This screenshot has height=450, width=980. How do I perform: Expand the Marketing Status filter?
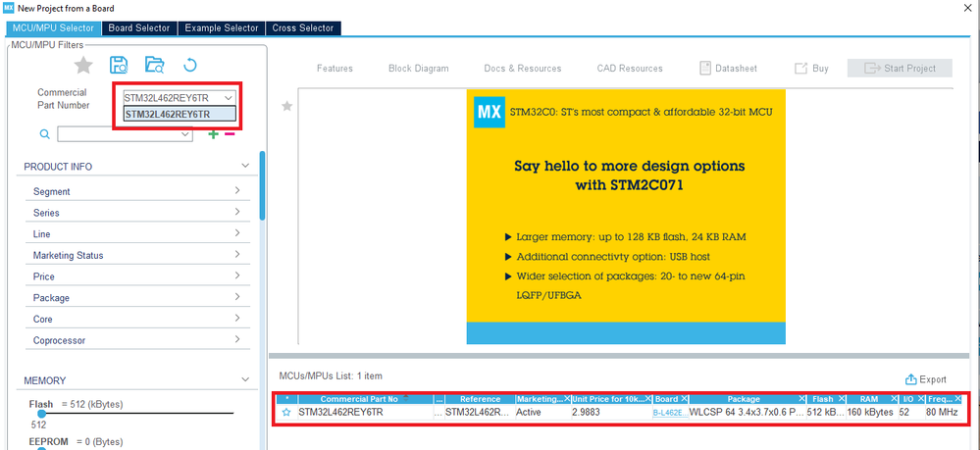(x=237, y=254)
